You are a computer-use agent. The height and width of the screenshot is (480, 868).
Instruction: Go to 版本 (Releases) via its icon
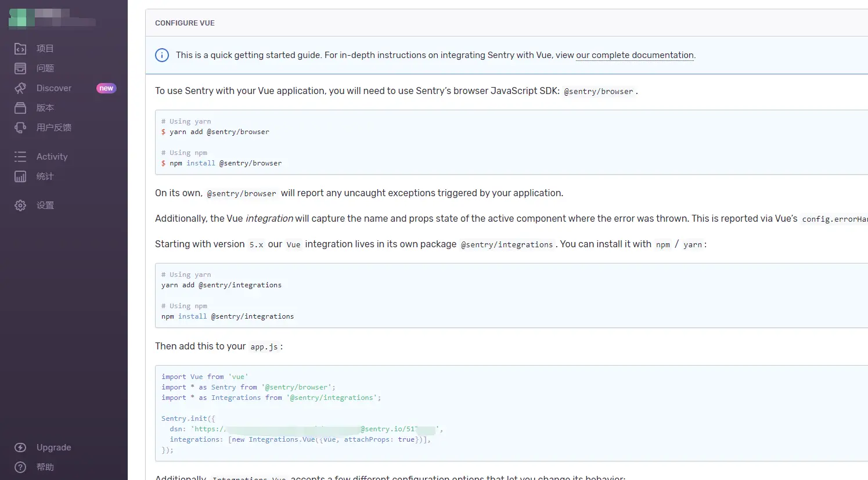point(20,108)
